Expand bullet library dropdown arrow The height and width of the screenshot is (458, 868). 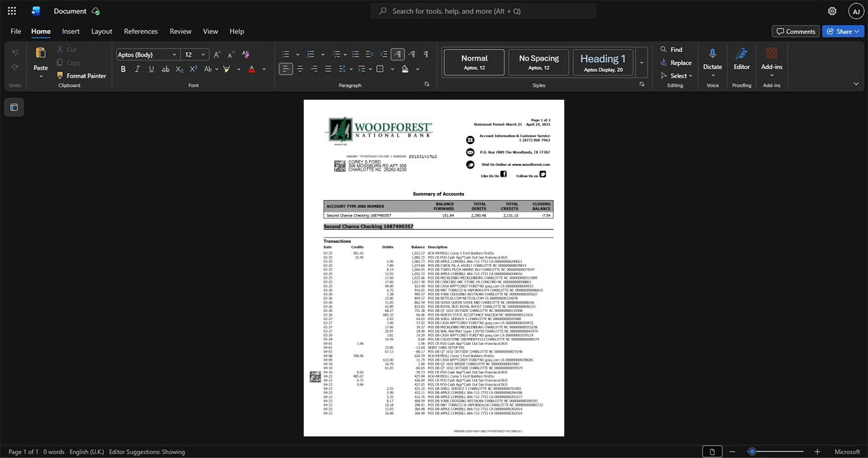tap(298, 55)
